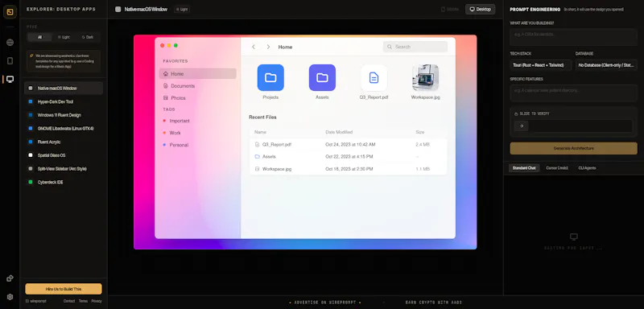Open the mobile apps phone icon
The height and width of the screenshot is (309, 644).
[10, 60]
